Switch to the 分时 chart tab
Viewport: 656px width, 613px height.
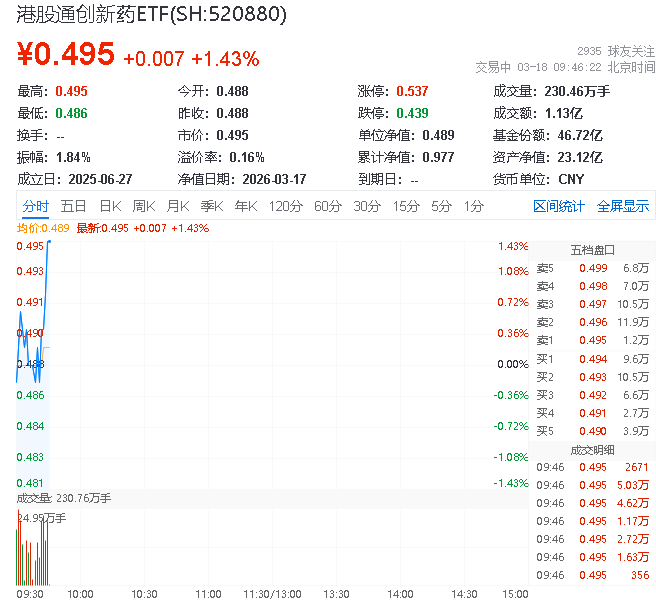point(36,206)
